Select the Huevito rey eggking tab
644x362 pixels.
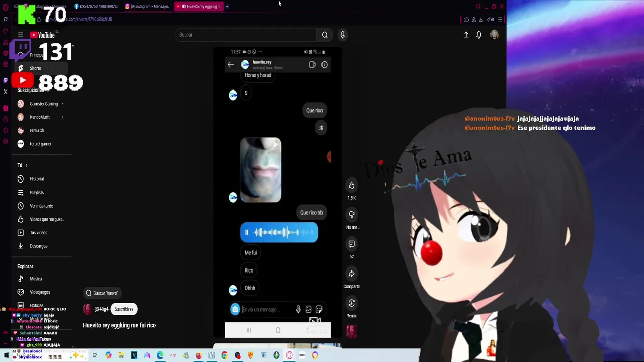pyautogui.click(x=200, y=6)
